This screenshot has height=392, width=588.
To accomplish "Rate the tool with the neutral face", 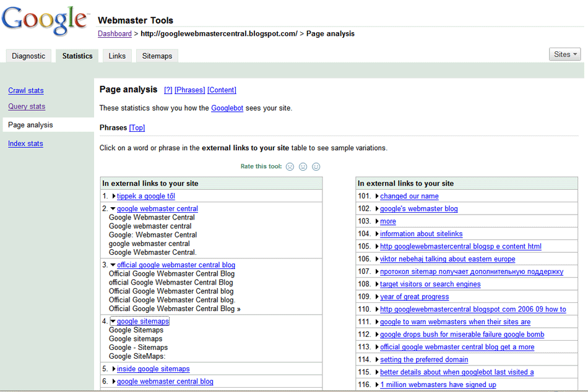I will click(x=303, y=167).
